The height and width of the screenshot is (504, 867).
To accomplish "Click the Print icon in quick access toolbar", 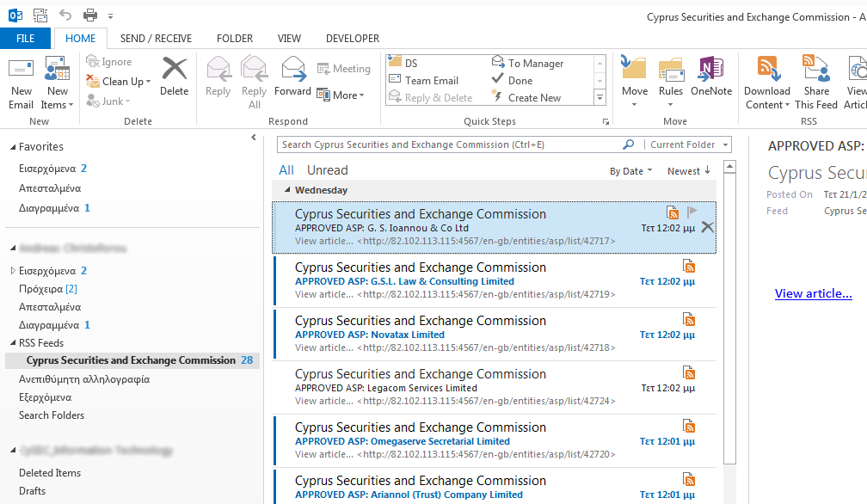I will [90, 15].
